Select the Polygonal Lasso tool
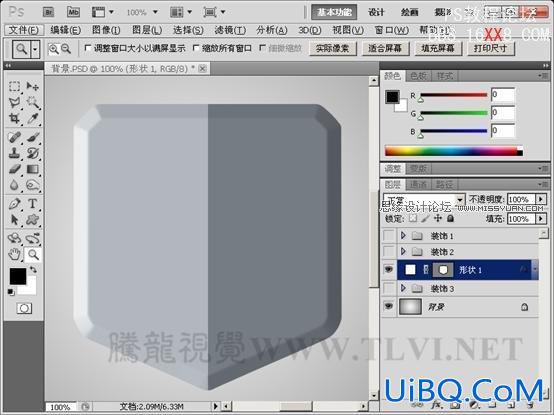Image resolution: width=554 pixels, height=415 pixels. 14,102
